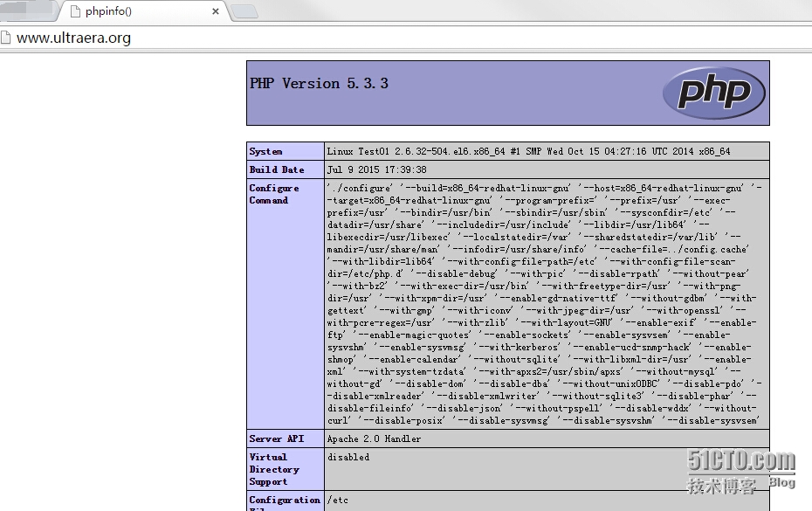Open a new tab button

tap(244, 10)
